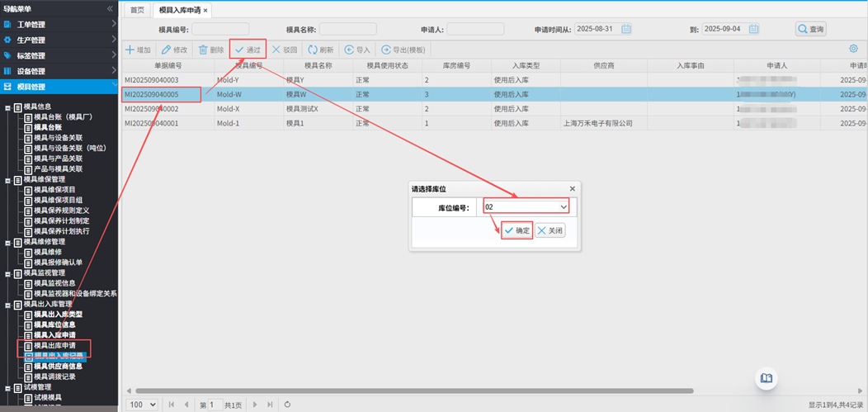This screenshot has height=412, width=868.
Task: Approve with the 通过 checkmark button
Action: (248, 50)
